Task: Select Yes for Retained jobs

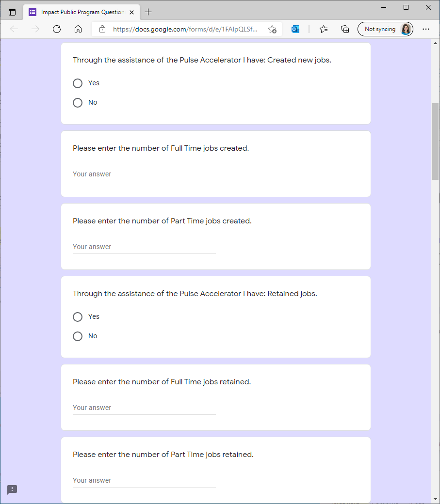Action: (x=78, y=317)
